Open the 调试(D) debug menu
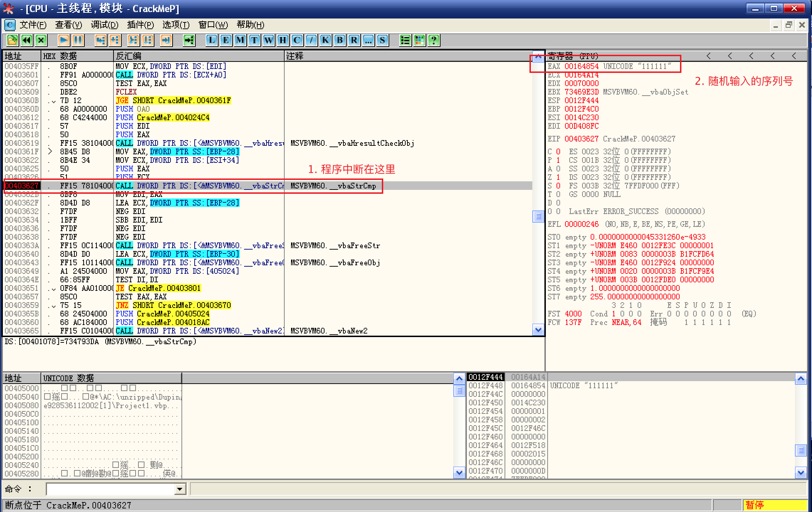Screen dimensions: 812x512 [x=104, y=25]
